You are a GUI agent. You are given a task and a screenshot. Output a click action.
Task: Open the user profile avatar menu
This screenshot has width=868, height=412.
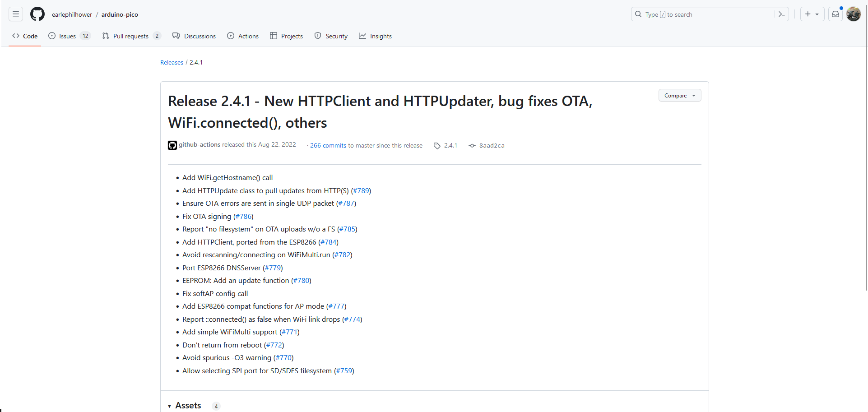pos(854,14)
